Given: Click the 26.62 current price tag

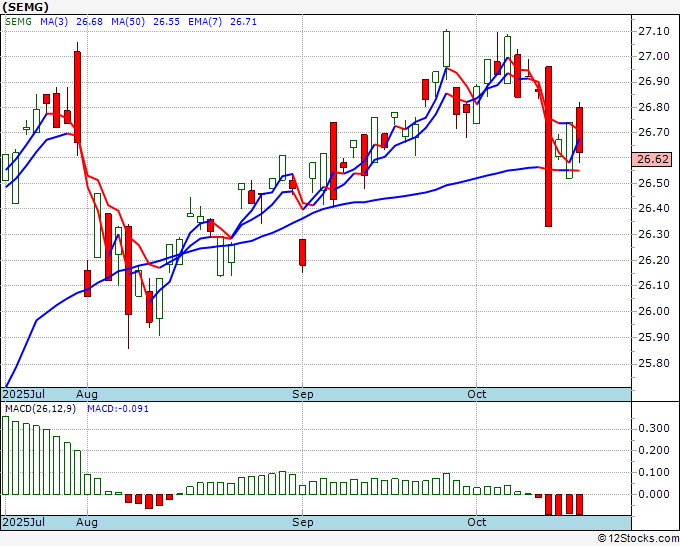Looking at the screenshot, I should [652, 159].
